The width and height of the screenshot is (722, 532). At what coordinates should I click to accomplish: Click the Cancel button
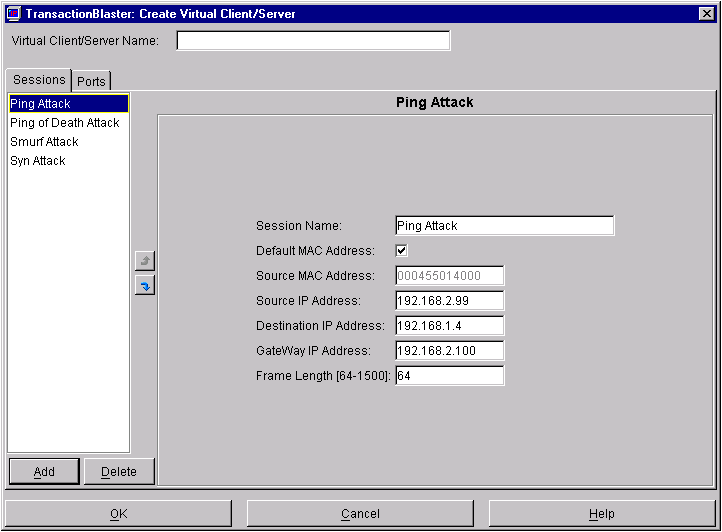tap(360, 514)
